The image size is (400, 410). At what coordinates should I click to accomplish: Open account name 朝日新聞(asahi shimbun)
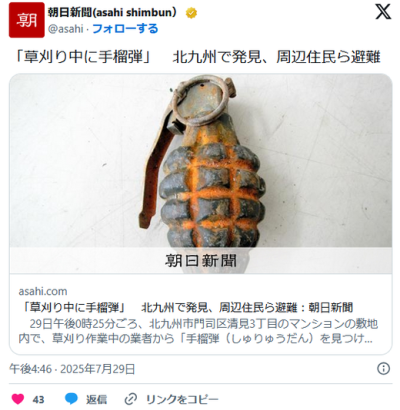[x=112, y=13]
